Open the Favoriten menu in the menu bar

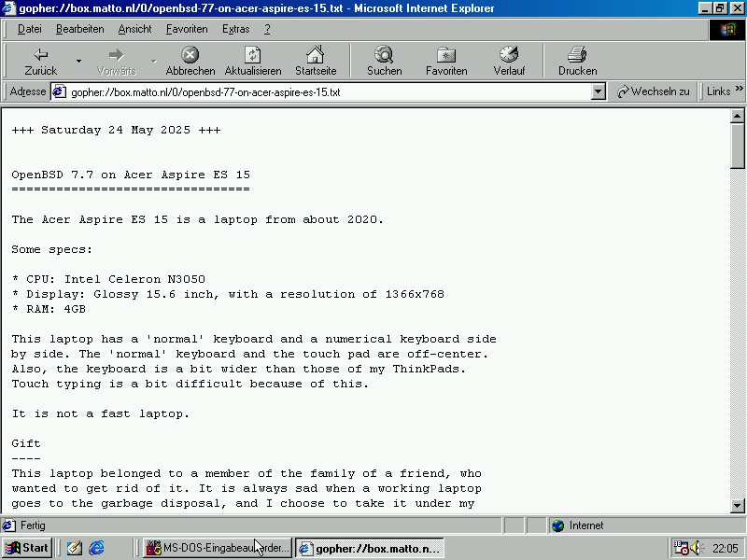click(187, 29)
